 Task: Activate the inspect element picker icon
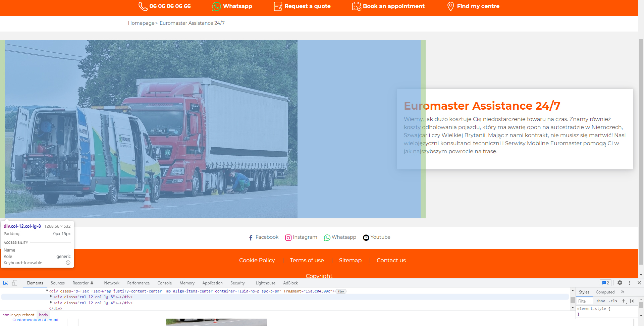tap(5, 283)
